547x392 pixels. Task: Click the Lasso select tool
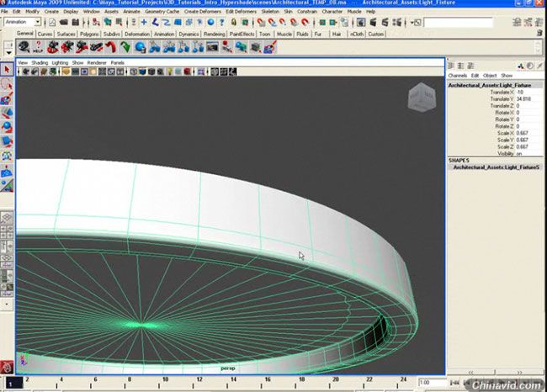coord(7,83)
